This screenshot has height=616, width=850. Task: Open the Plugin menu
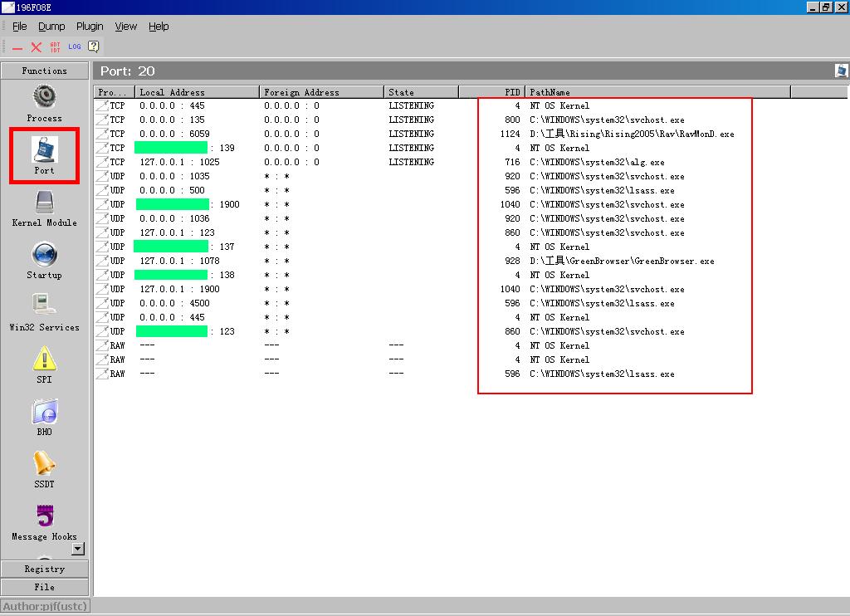[x=90, y=27]
